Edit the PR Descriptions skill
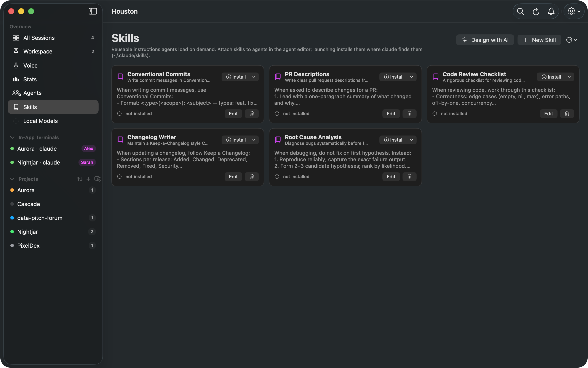This screenshot has width=588, height=368. click(391, 114)
